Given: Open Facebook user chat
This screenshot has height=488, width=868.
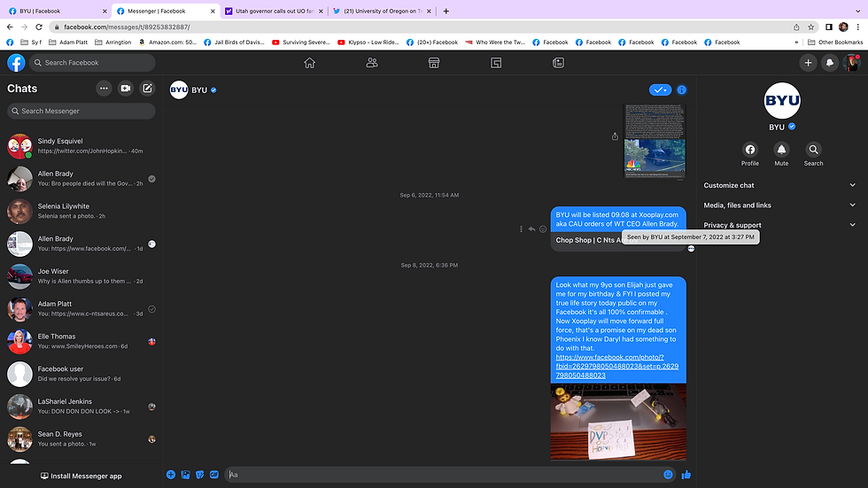Looking at the screenshot, I should (81, 374).
